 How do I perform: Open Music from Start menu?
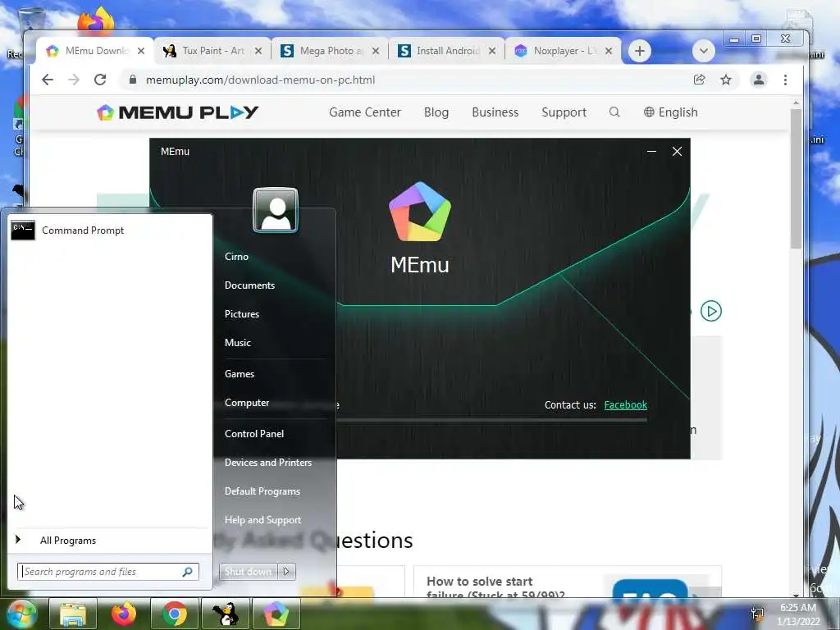(237, 343)
